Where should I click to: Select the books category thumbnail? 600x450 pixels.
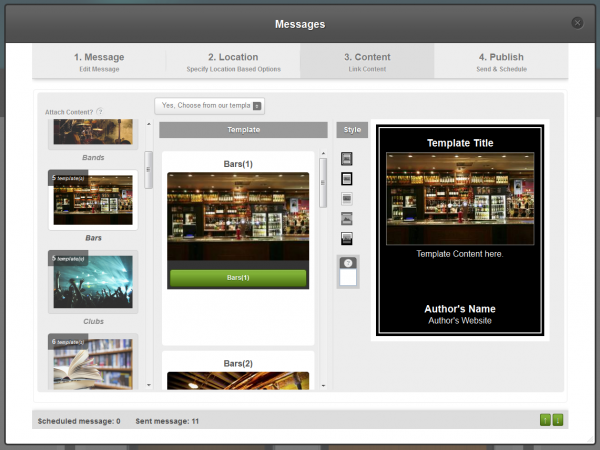click(x=93, y=361)
